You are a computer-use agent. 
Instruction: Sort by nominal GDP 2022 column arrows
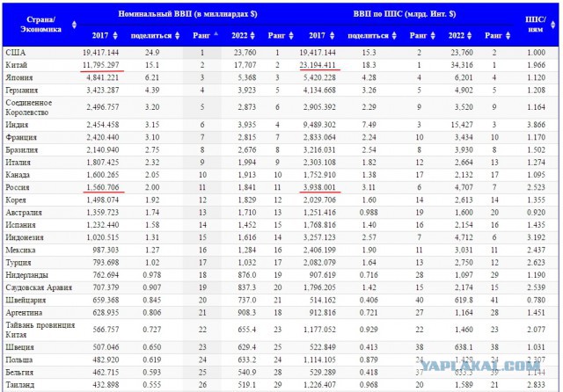tap(252, 35)
